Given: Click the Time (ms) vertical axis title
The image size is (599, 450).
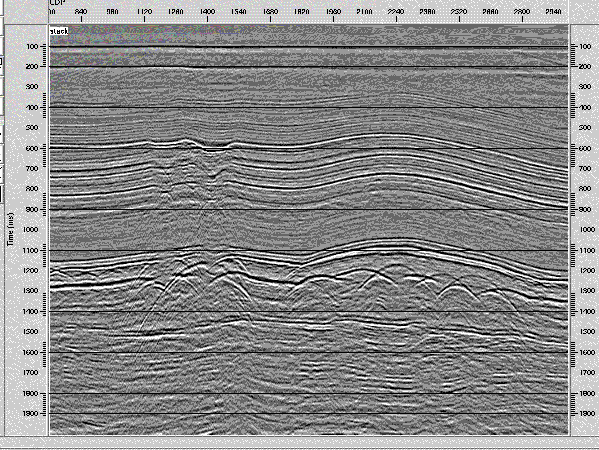Looking at the screenshot, I should pos(10,230).
